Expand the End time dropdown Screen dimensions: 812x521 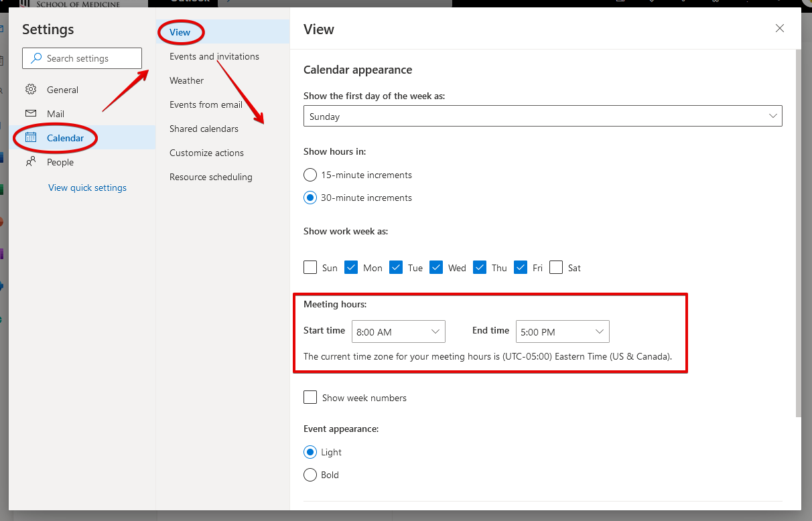562,332
